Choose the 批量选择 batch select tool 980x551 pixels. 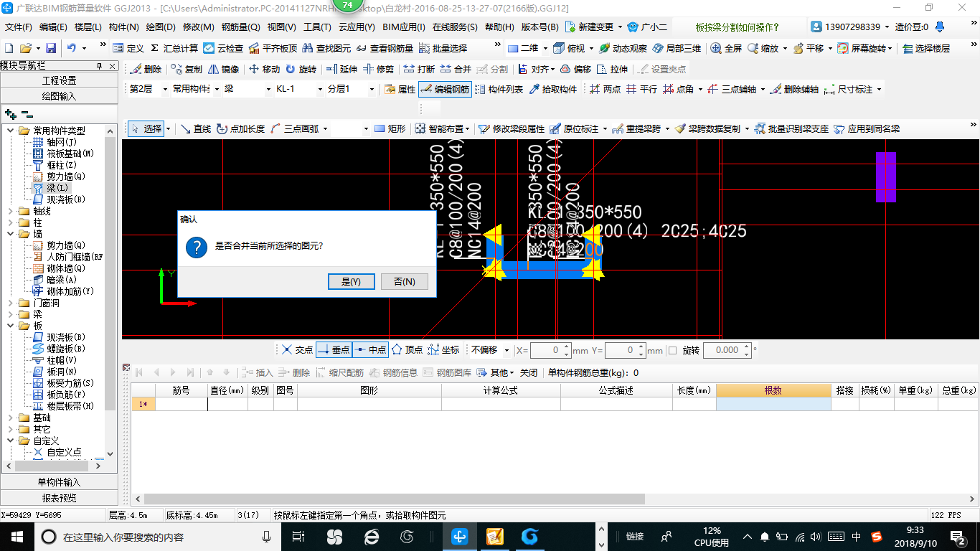[x=443, y=48]
